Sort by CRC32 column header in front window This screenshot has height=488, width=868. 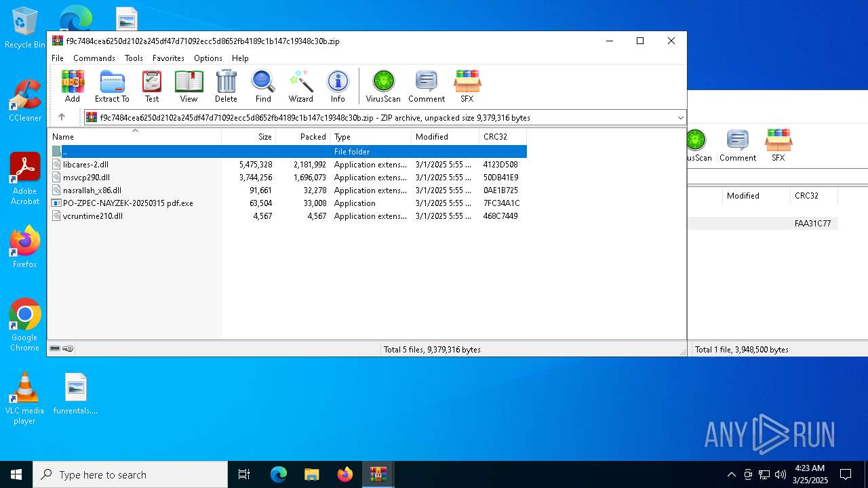click(x=503, y=136)
